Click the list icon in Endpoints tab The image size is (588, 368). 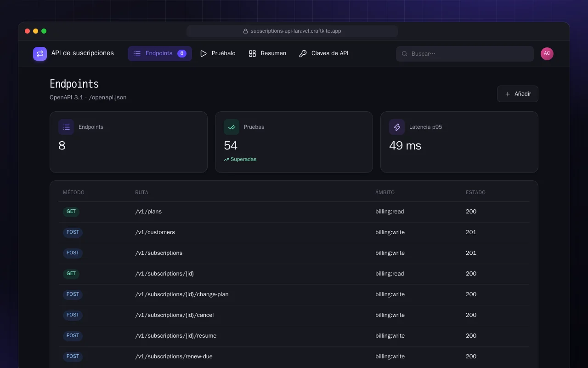[x=137, y=54]
